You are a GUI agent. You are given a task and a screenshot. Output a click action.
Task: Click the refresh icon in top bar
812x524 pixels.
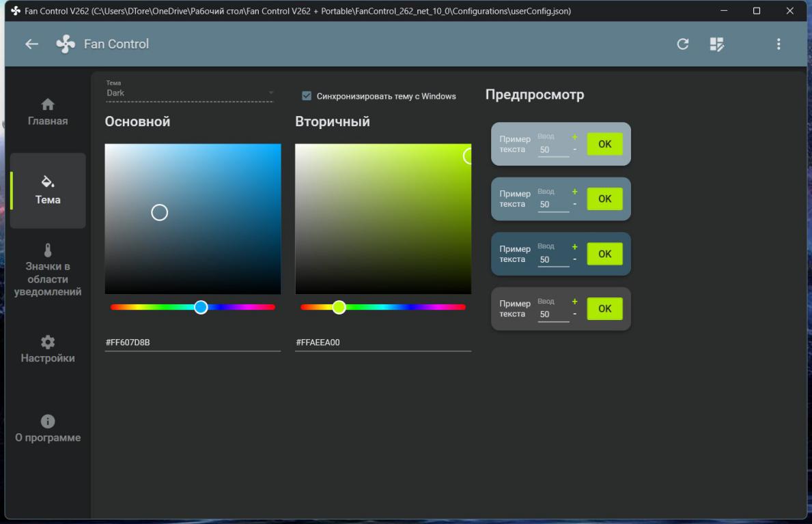(682, 44)
